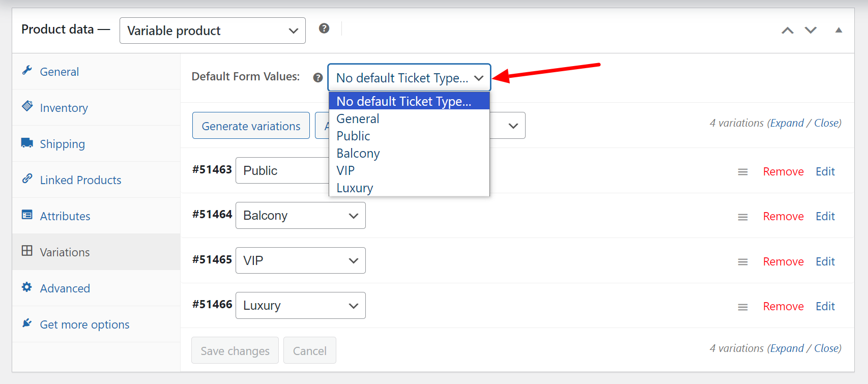
Task: Edit variation #51464
Action: pos(825,217)
